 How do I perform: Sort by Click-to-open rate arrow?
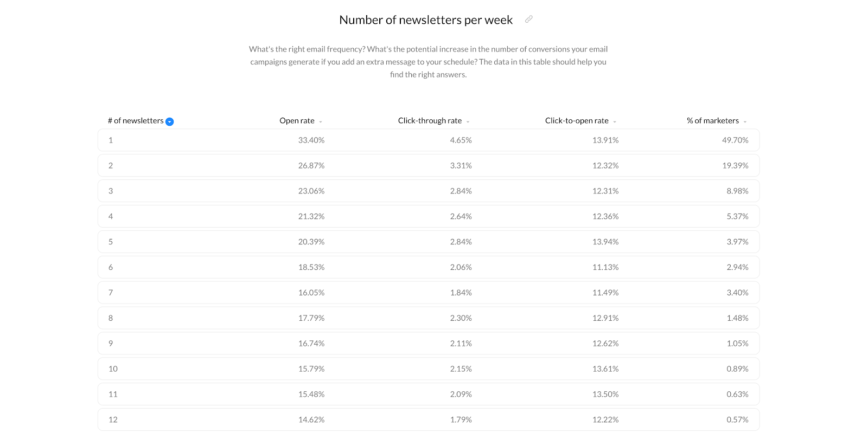[x=615, y=121]
